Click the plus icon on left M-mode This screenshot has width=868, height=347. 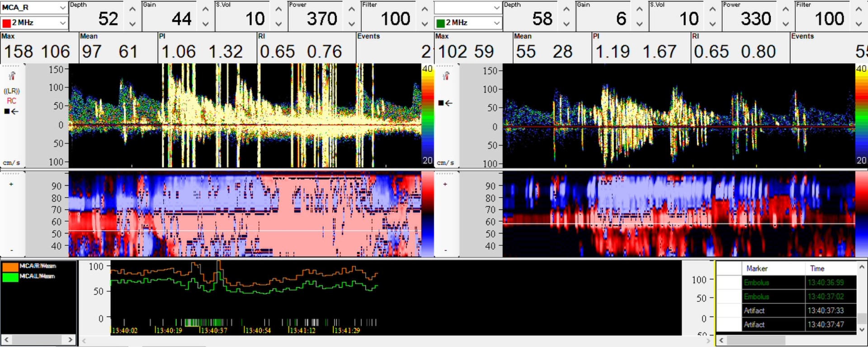coord(11,184)
